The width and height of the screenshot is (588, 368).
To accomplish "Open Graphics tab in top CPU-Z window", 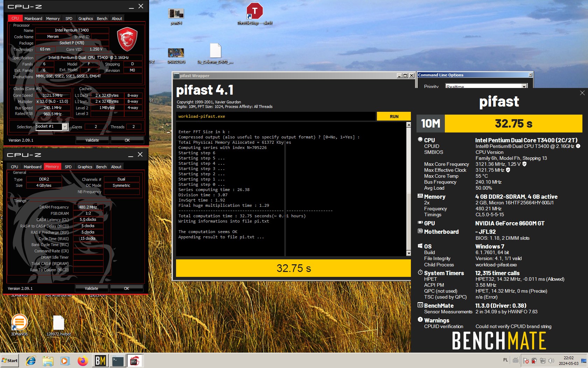I will click(85, 19).
